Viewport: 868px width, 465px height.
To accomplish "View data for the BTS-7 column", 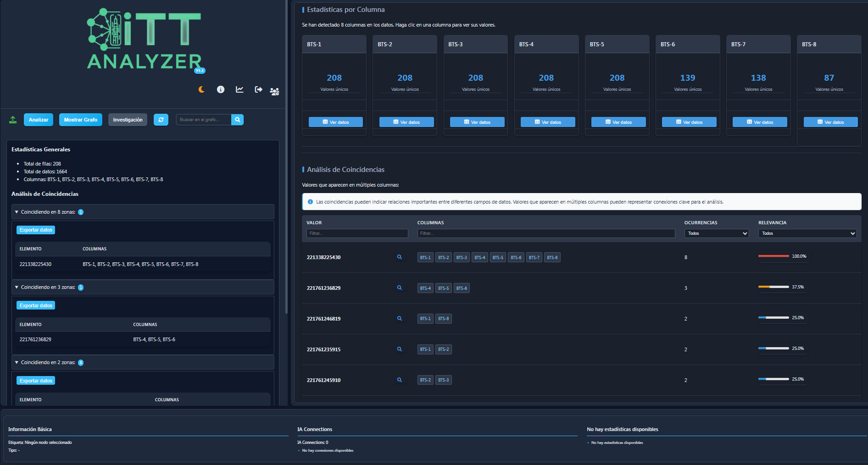I will 760,122.
